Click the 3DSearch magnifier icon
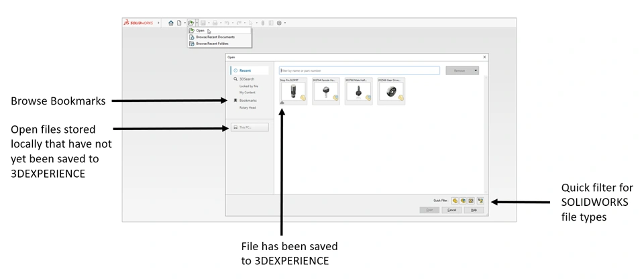The image size is (644, 279). pos(235,79)
